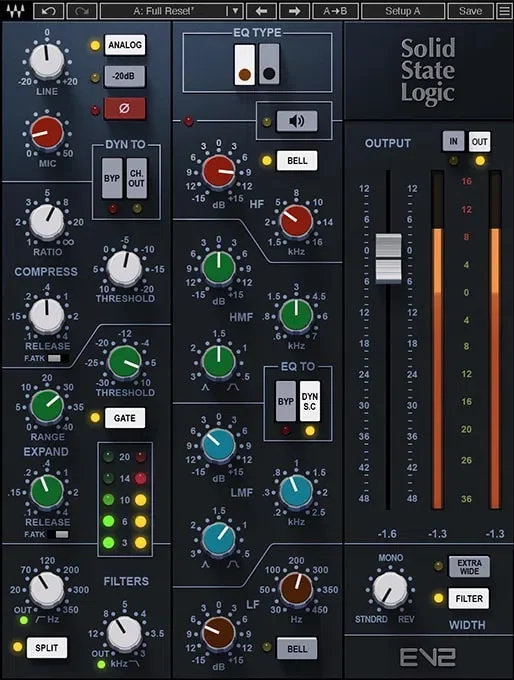Load next preset with right arrow

(x=294, y=11)
